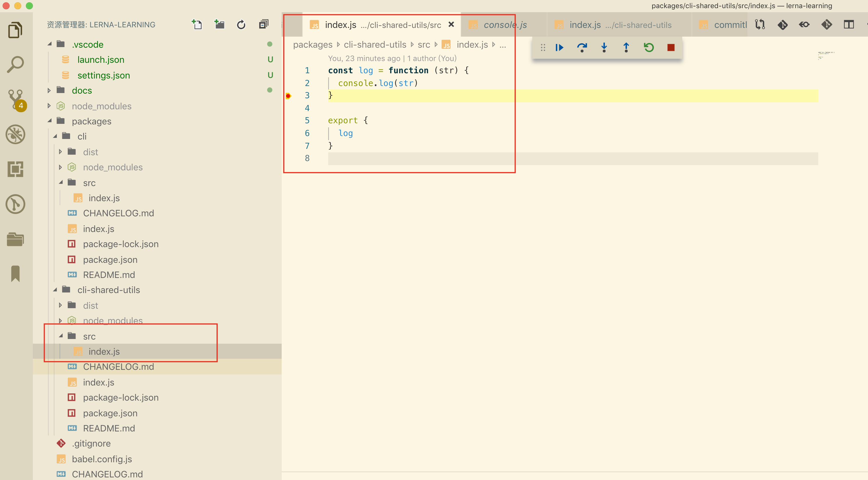Viewport: 868px width, 480px height.
Task: Switch to the console.js tab
Action: 505,25
